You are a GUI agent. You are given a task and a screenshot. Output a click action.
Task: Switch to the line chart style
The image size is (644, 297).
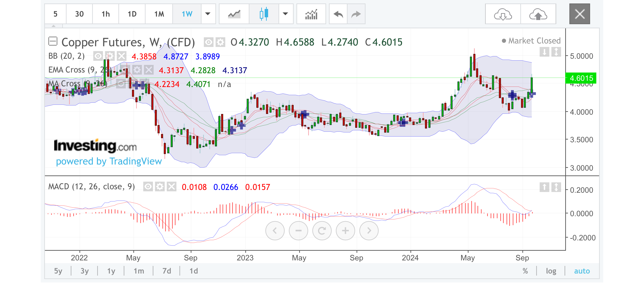coord(234,14)
